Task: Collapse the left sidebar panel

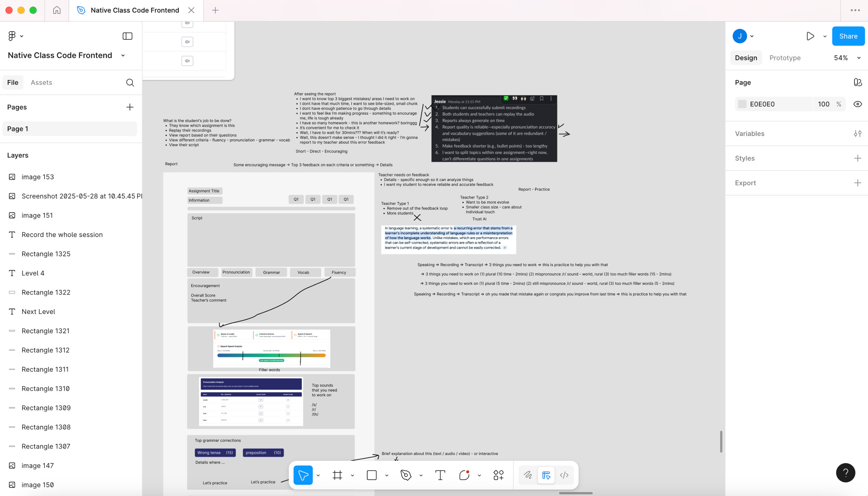Action: [127, 36]
